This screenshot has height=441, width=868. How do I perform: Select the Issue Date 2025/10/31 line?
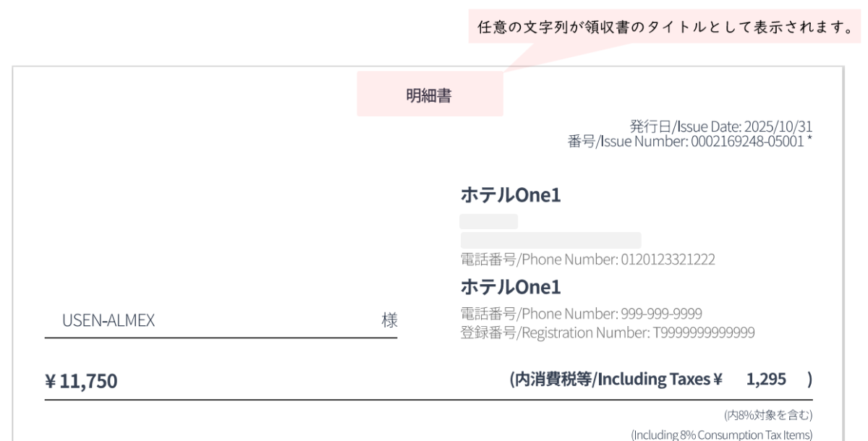(x=721, y=128)
